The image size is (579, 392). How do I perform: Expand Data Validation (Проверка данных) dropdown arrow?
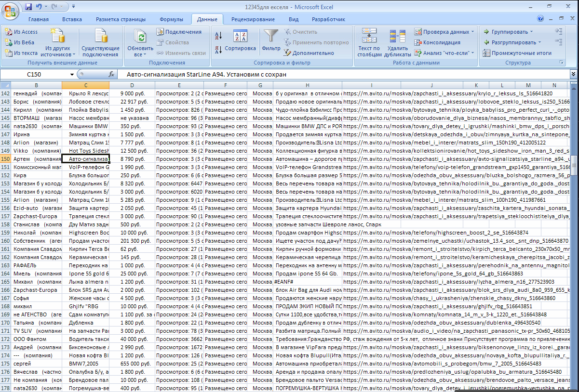(x=472, y=32)
